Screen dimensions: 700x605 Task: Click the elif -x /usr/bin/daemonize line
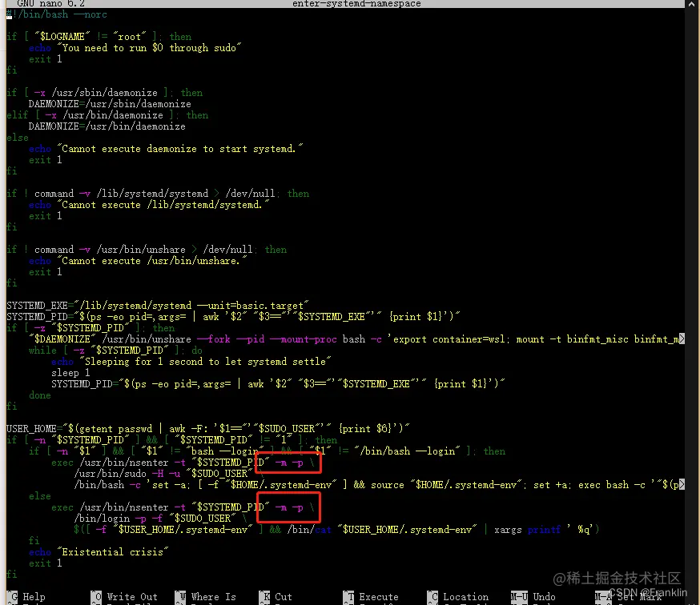(x=107, y=115)
